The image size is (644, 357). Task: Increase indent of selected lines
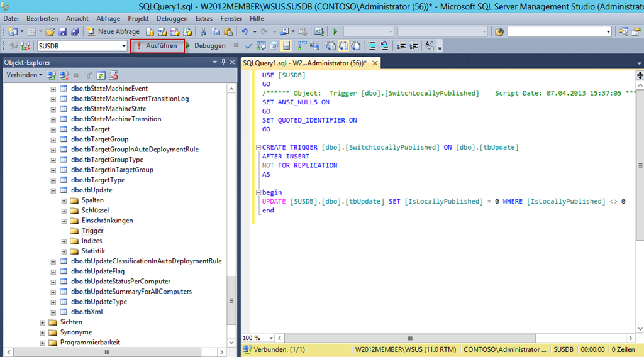pos(414,46)
